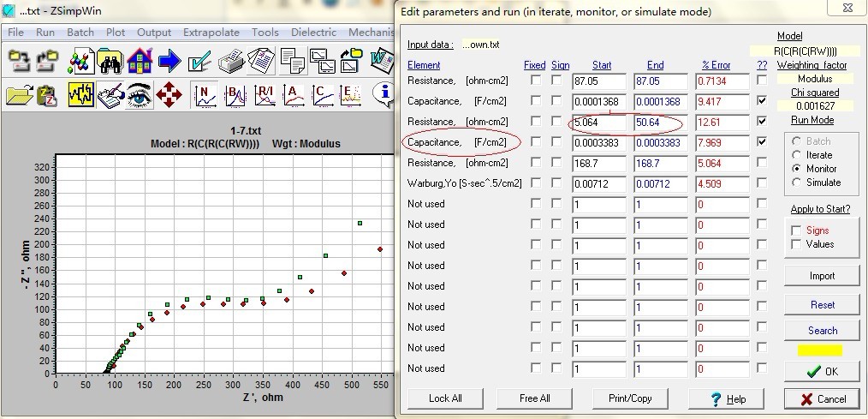The image size is (868, 419).
Task: Click the printer icon in toolbar
Action: coord(231,61)
